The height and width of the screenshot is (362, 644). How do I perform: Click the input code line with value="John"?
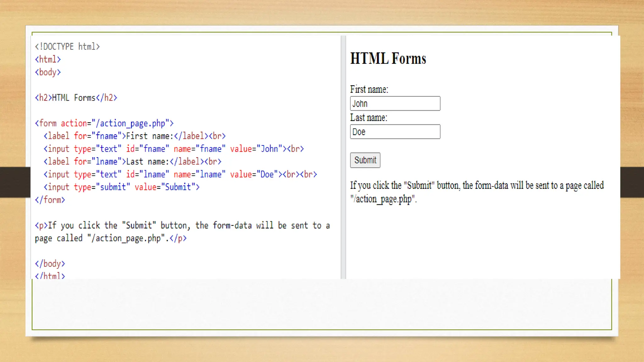pos(174,149)
